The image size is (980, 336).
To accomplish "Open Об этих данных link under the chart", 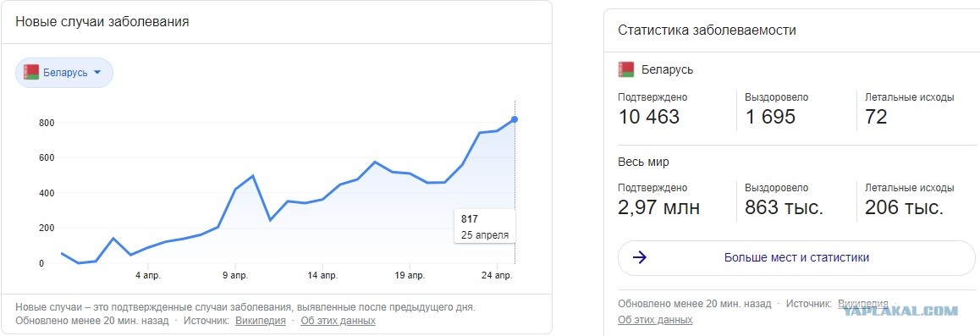I will click(x=339, y=321).
